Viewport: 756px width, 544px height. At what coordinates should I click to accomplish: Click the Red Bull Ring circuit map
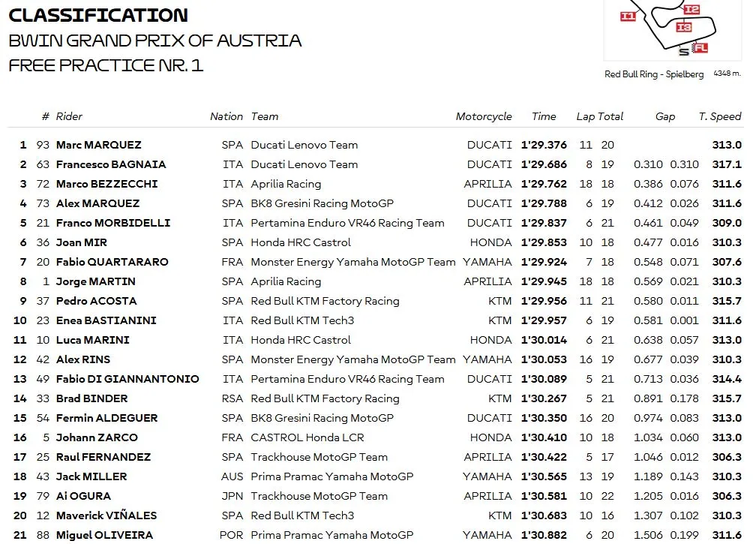673,30
